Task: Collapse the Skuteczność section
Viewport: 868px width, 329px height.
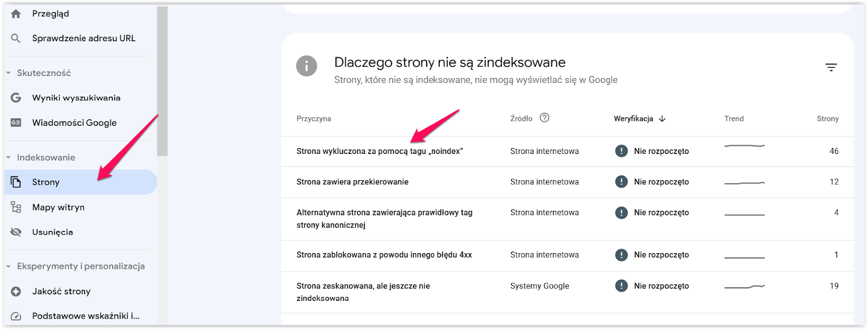Action: pos(8,73)
